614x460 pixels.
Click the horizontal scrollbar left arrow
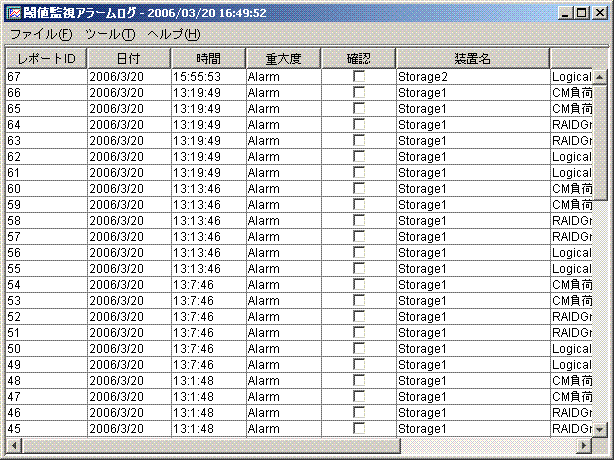(14, 445)
